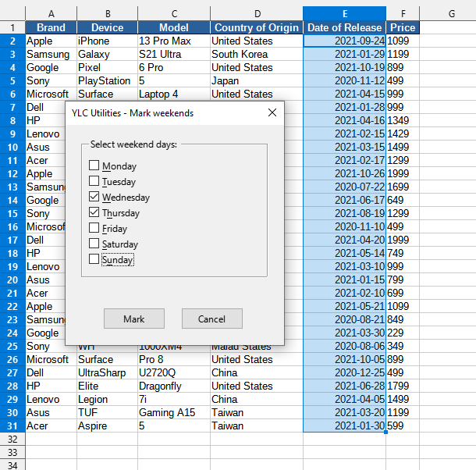
Task: Select Saturday as a weekend day
Action: (94, 244)
